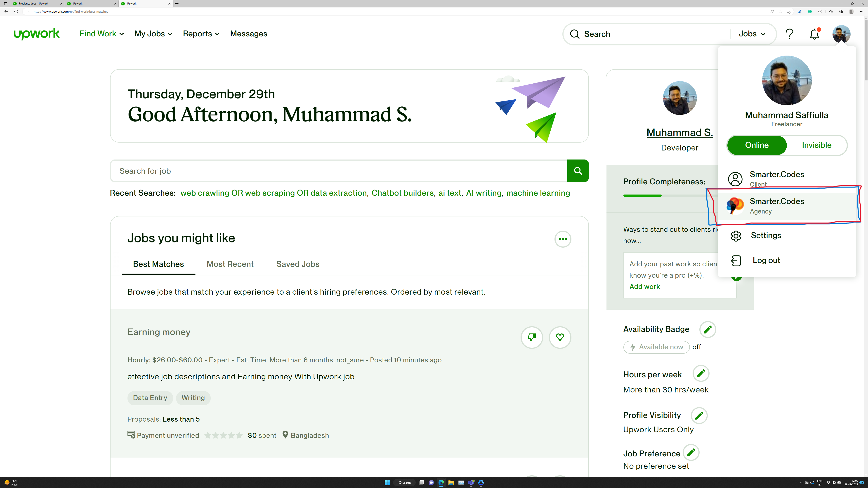Save the Earning money job with heart icon

click(560, 337)
